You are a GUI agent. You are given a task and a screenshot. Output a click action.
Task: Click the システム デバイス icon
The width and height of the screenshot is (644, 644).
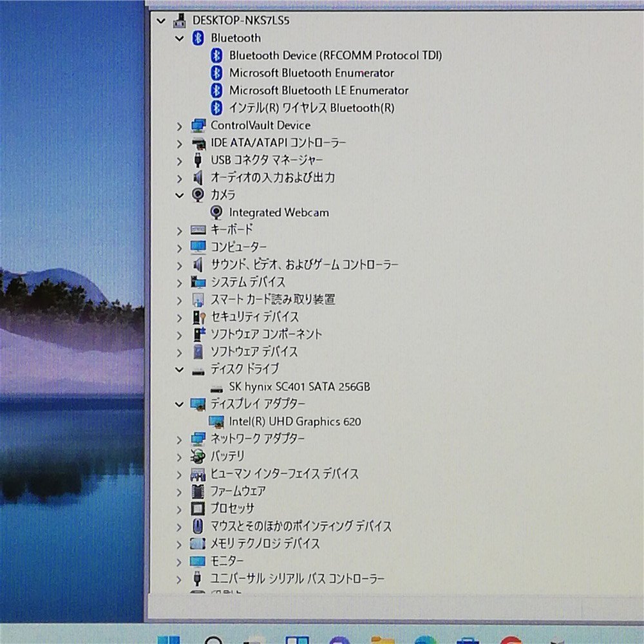point(198,282)
